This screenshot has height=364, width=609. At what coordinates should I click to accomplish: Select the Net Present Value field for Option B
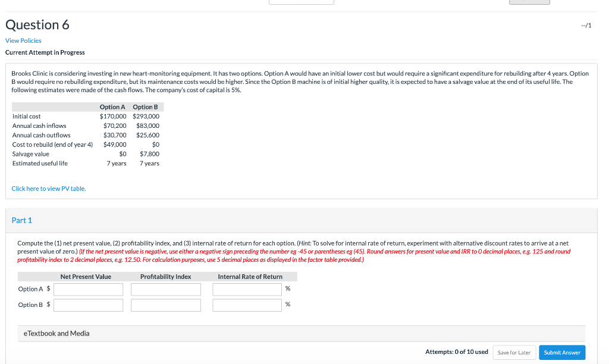pos(88,305)
